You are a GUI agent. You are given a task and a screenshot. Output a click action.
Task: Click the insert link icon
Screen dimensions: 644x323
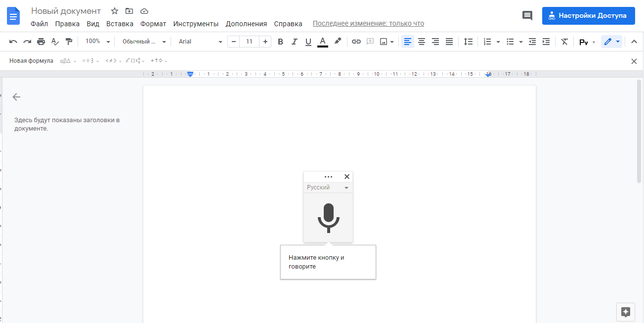click(x=356, y=42)
